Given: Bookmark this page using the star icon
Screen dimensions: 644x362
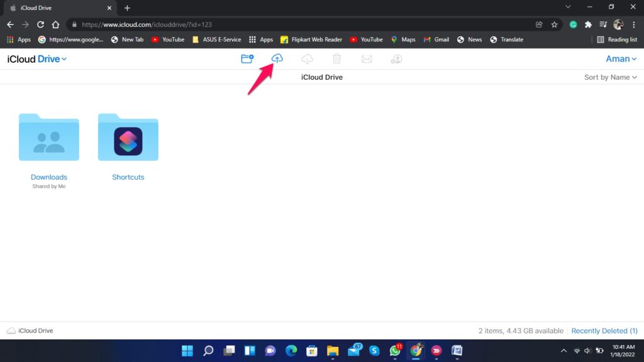Looking at the screenshot, I should pyautogui.click(x=554, y=24).
